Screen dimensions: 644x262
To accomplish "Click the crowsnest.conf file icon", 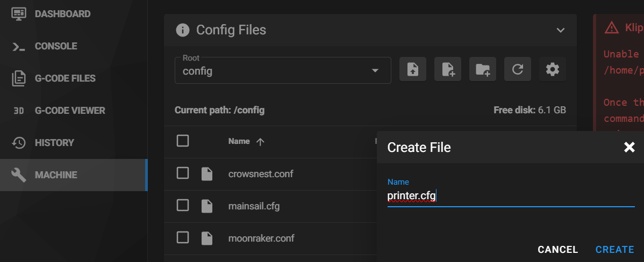I will click(207, 173).
